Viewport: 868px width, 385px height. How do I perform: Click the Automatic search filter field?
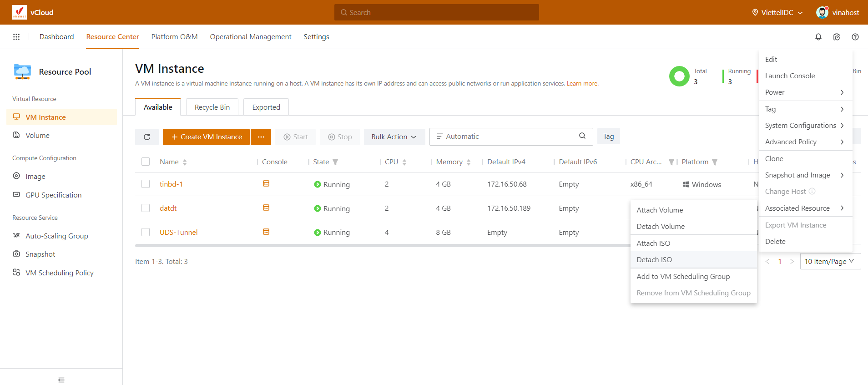(505, 137)
